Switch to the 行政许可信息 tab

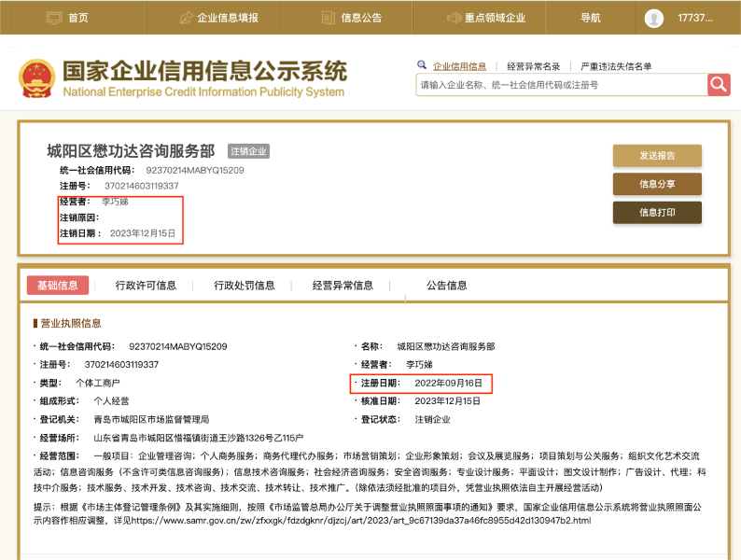coord(146,286)
